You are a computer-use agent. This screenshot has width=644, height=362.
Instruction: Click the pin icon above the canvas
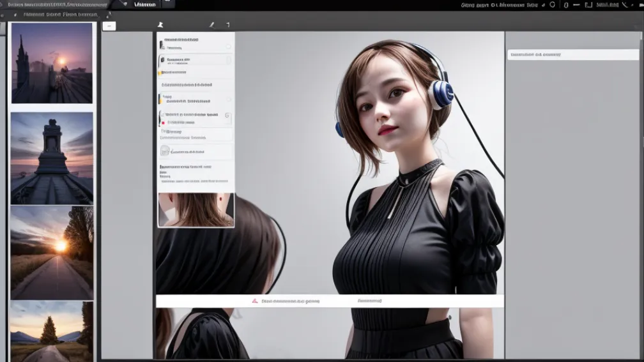160,25
